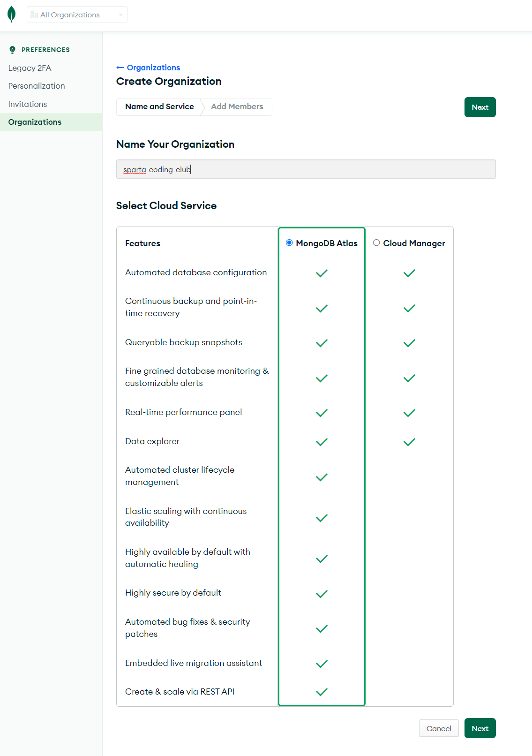This screenshot has width=532, height=756.
Task: Click 'Highly secure by default' feature text
Action: click(x=173, y=593)
